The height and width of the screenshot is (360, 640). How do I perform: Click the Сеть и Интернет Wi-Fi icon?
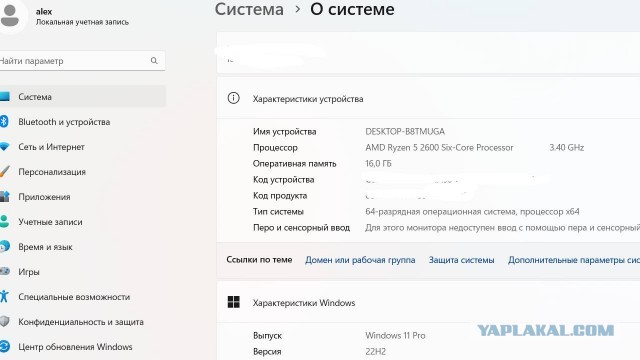click(4, 147)
